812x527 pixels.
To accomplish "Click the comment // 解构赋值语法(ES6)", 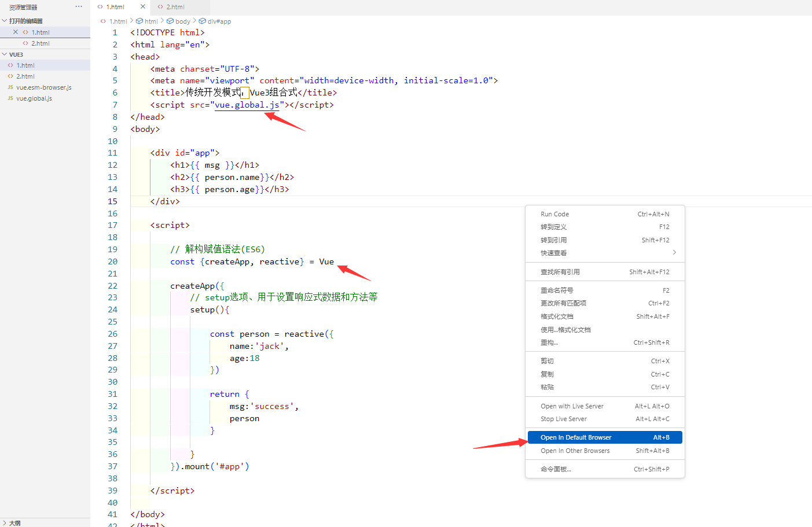I will click(218, 249).
